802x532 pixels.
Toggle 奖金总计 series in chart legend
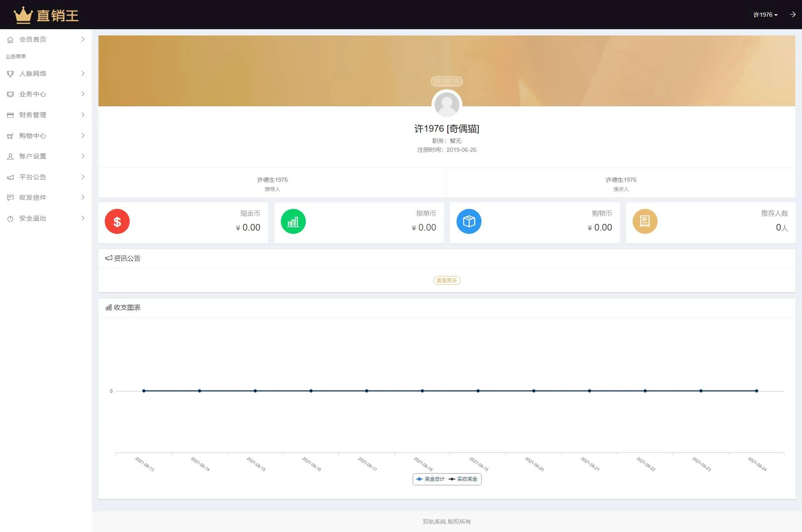(430, 479)
